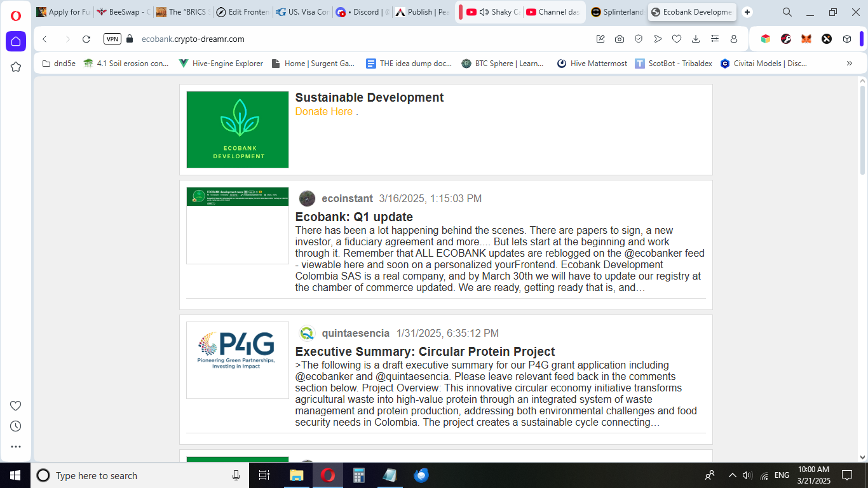Open the bookmarks star in the sidebar
Viewport: 868px width, 488px height.
[x=16, y=67]
